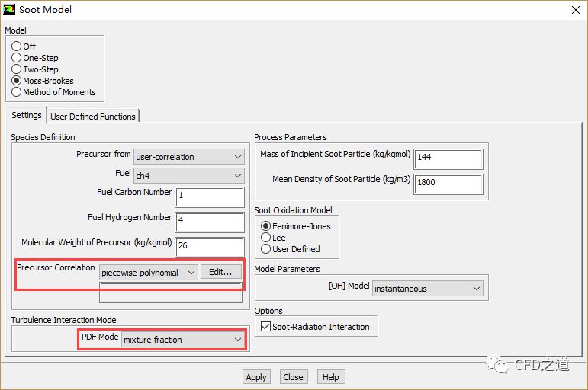
Task: Click the Turbulence Interaction Mode label
Action: (x=64, y=320)
